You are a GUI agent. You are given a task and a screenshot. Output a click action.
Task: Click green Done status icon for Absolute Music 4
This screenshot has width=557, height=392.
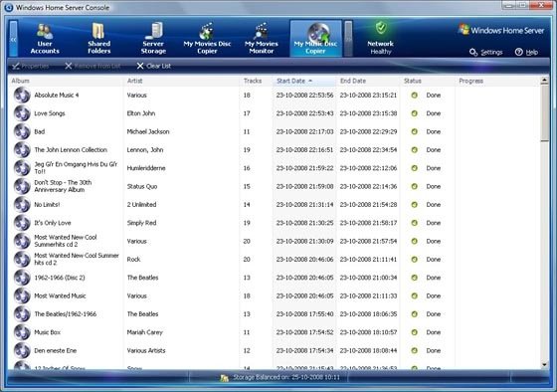pyautogui.click(x=414, y=96)
